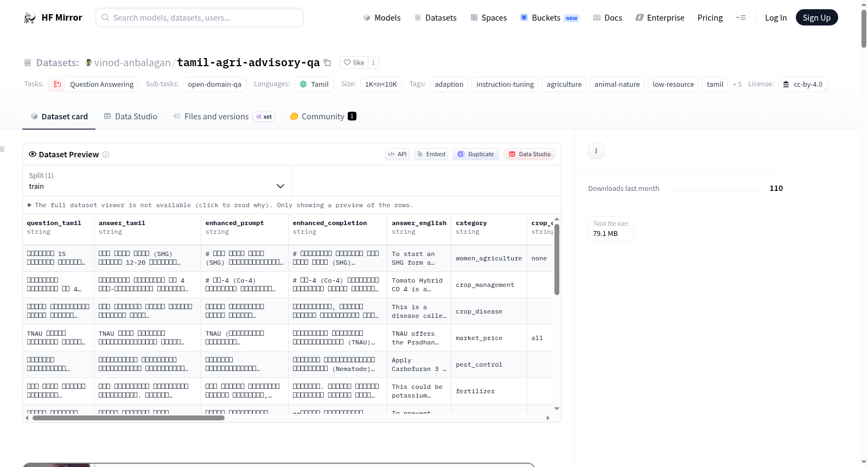Click the Duplicate button
Viewport: 868px width, 467px height.
click(476, 154)
